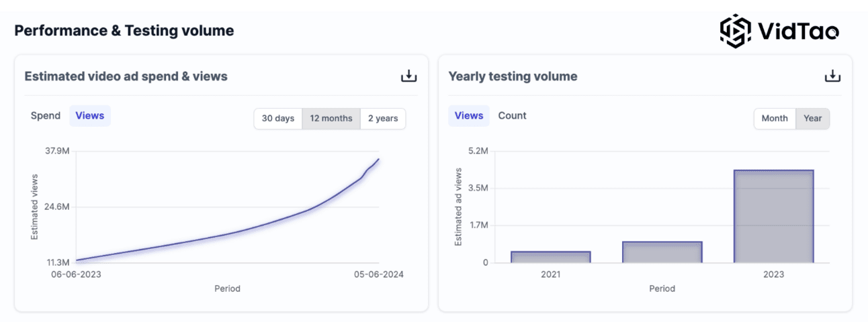Click the unlabeled middle bar between 2021 and 2023

pyautogui.click(x=662, y=252)
